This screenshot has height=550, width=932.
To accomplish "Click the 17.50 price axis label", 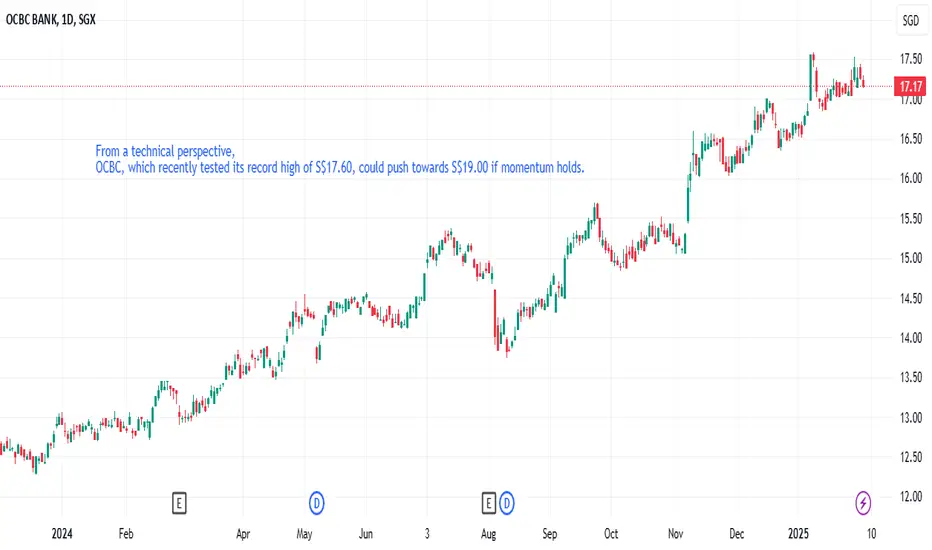I will pos(911,59).
